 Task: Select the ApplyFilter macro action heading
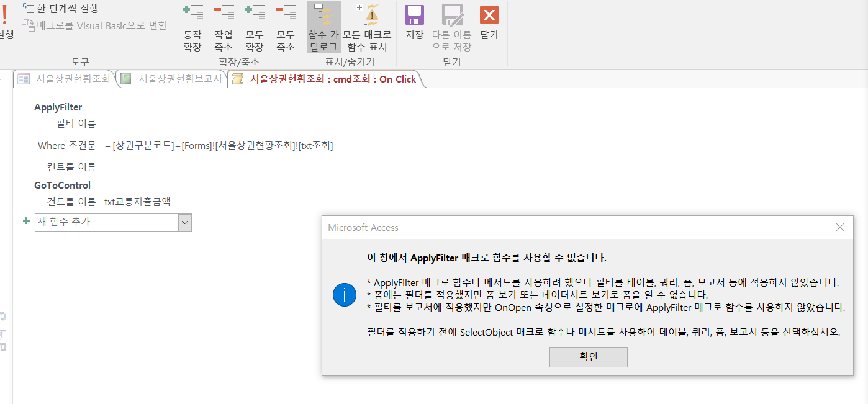(58, 107)
